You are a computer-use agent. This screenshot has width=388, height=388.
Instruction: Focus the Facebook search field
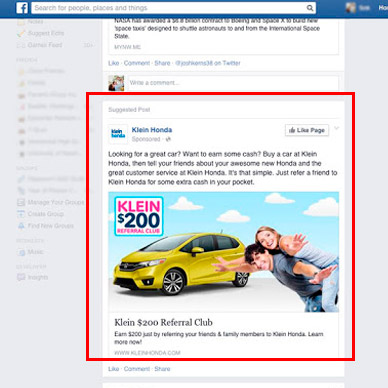[173, 8]
